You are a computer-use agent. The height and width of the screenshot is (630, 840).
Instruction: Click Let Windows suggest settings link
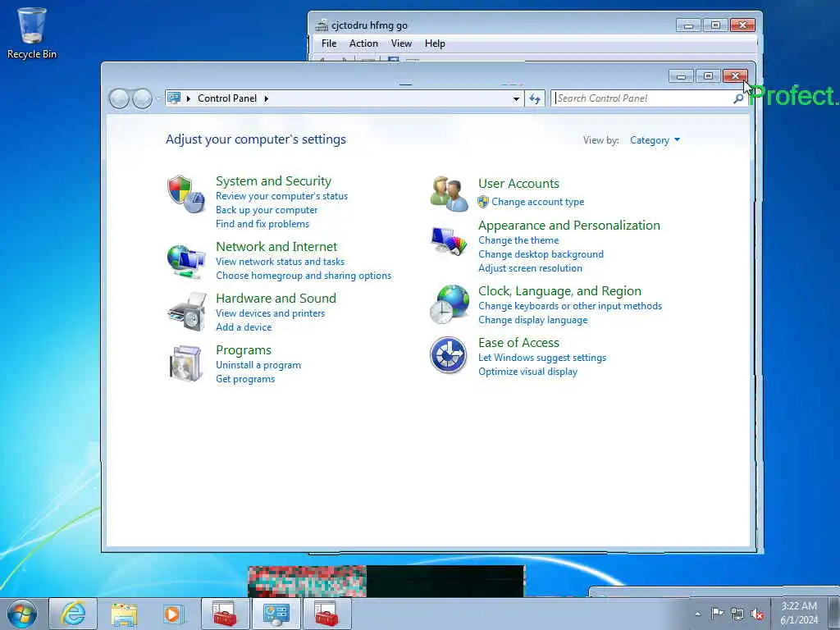[542, 358]
